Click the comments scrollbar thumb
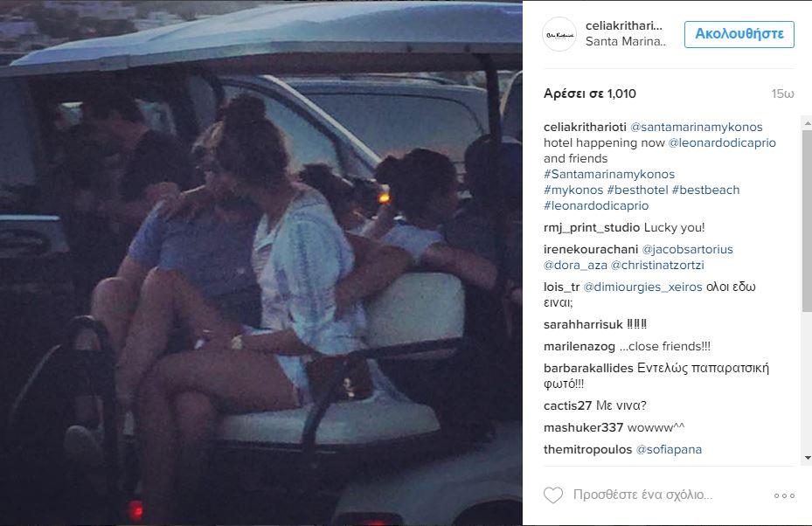 (808, 219)
